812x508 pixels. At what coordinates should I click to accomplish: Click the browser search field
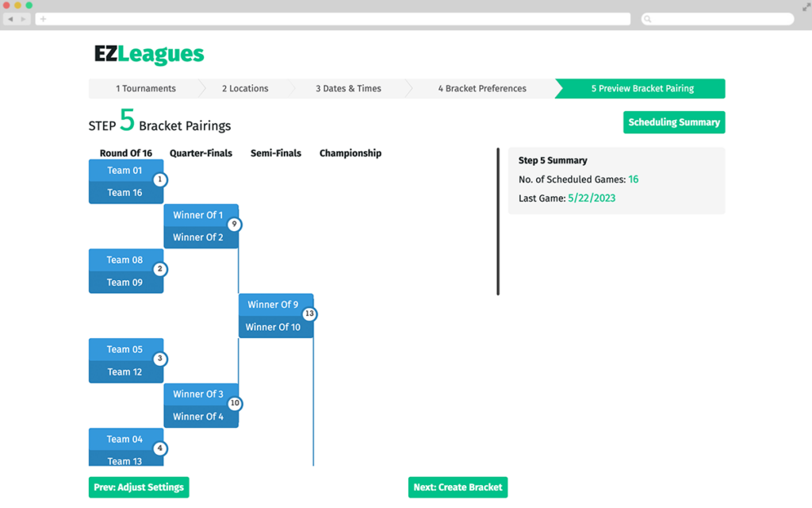pyautogui.click(x=716, y=18)
